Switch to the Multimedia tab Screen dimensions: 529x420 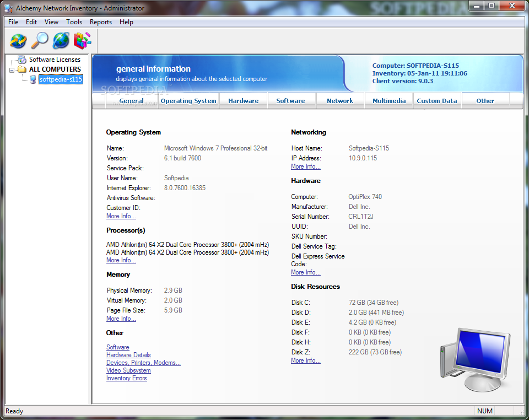tap(389, 100)
